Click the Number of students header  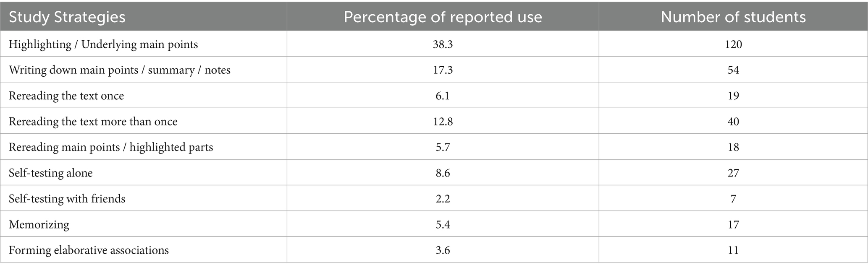[733, 17]
